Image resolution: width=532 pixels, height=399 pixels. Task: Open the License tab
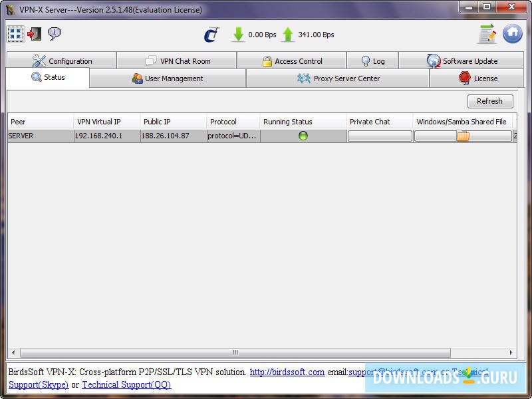pyautogui.click(x=477, y=78)
